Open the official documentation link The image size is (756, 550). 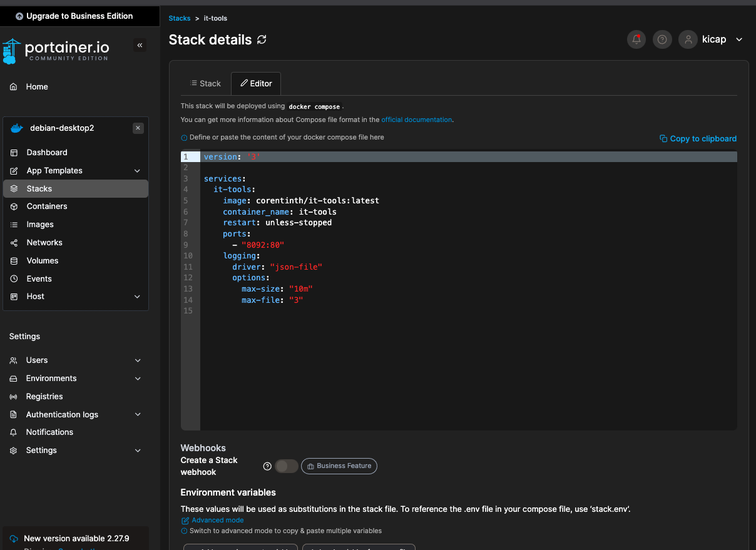[x=417, y=120]
